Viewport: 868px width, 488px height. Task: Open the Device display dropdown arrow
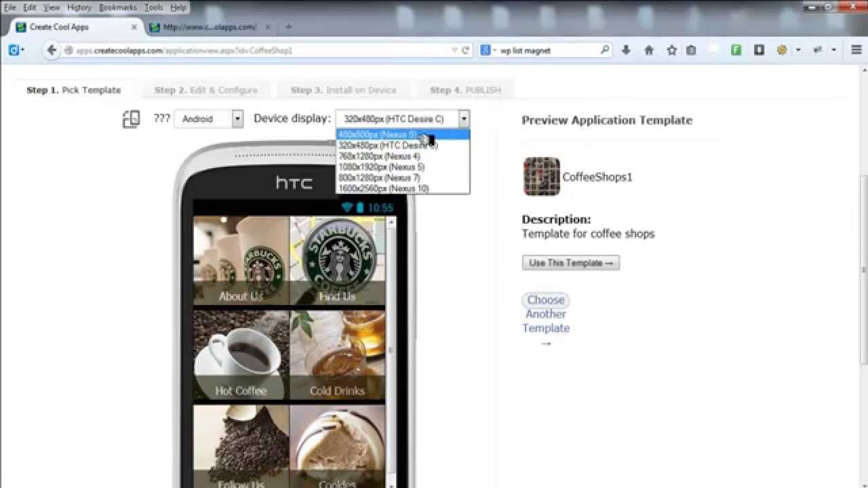[464, 119]
